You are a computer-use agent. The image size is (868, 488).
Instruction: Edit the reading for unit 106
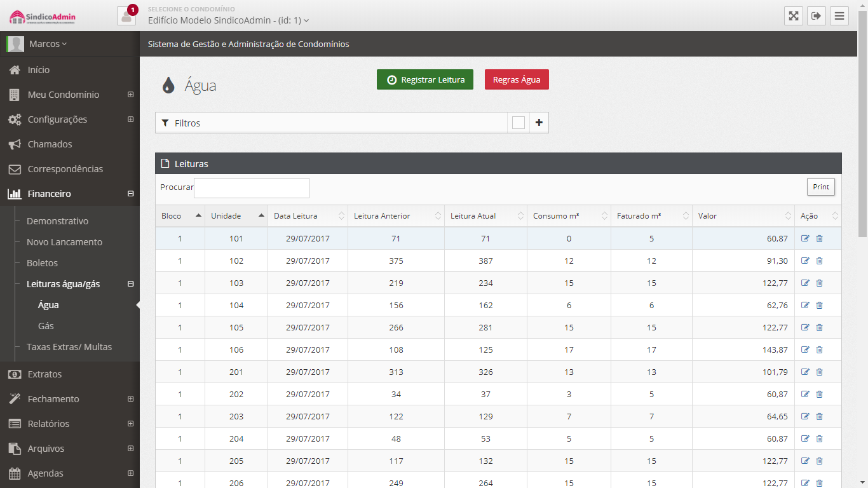[x=805, y=349]
